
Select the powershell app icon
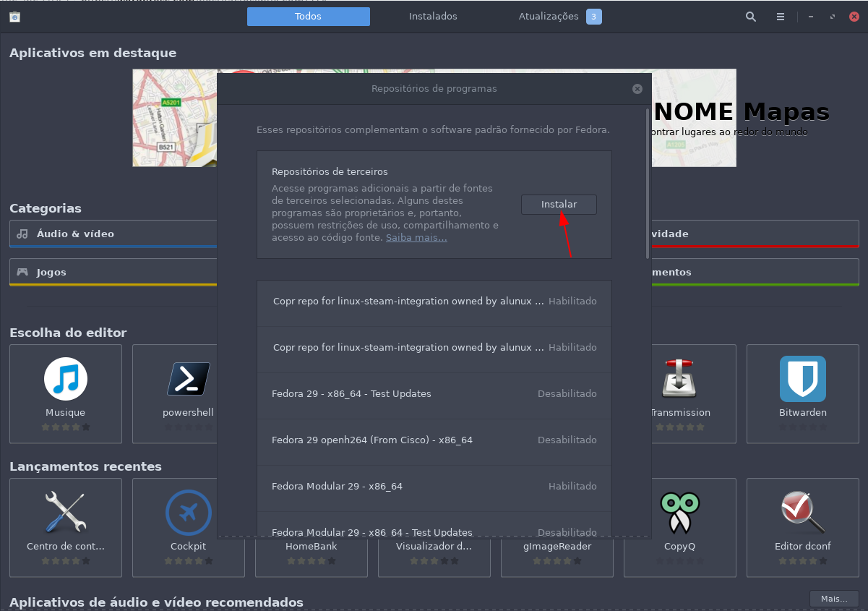tap(188, 379)
